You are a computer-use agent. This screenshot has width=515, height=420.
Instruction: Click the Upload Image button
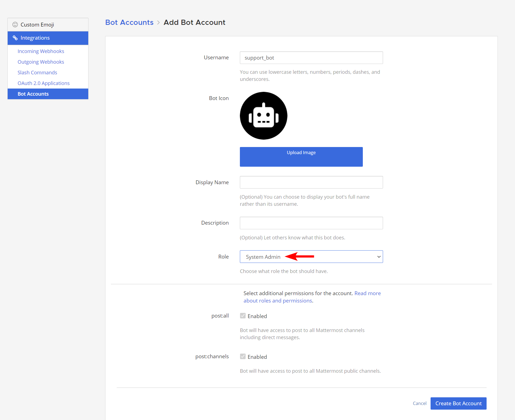301,157
